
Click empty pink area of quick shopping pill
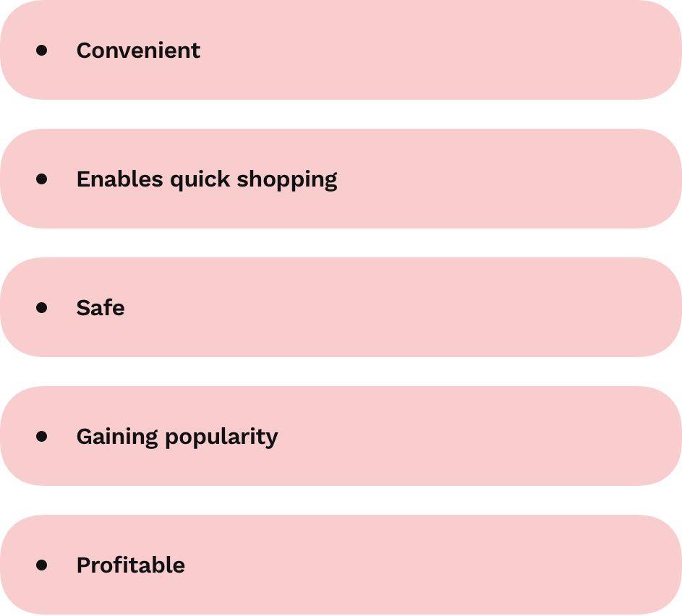(500, 179)
